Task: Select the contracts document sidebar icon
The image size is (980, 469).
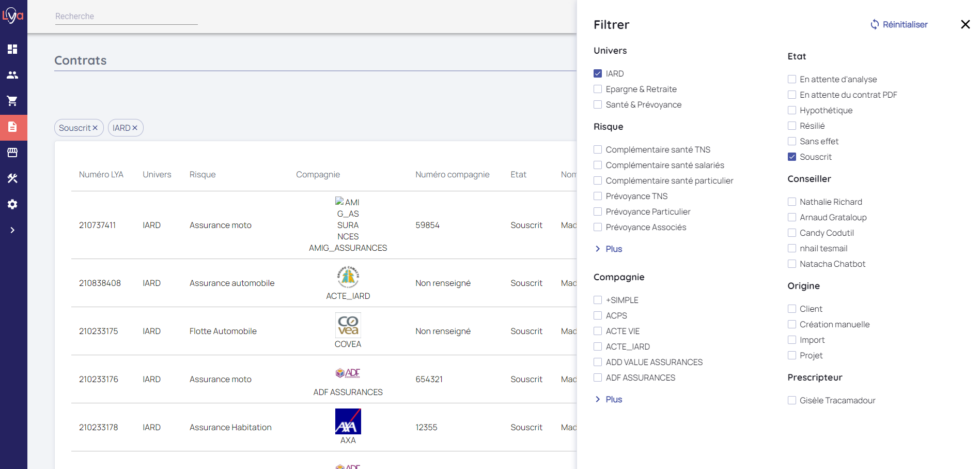Action: tap(12, 127)
